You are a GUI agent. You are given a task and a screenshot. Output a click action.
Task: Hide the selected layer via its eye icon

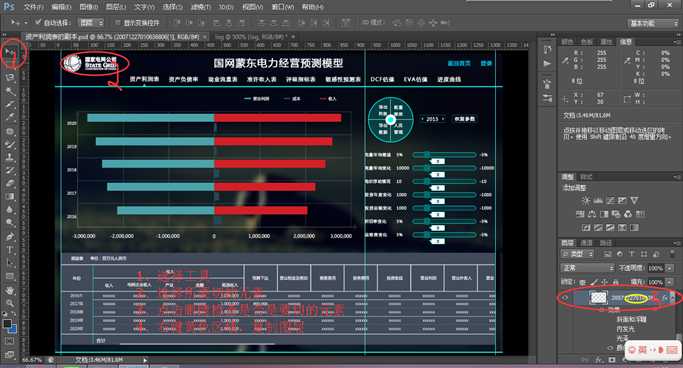565,297
